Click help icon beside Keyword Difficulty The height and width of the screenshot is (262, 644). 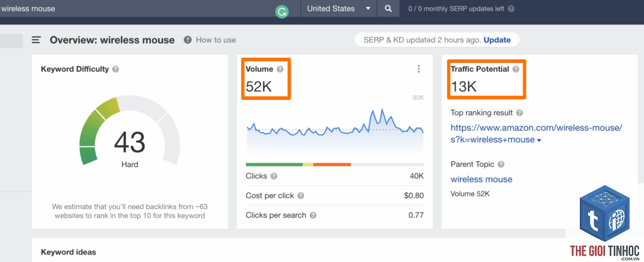116,69
